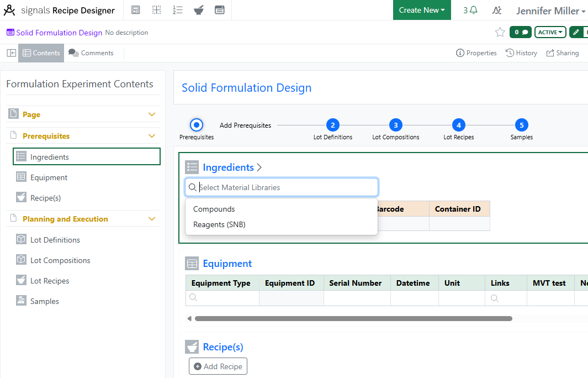
Task: Click the Equipment table horizontal scrollbar
Action: (x=353, y=319)
